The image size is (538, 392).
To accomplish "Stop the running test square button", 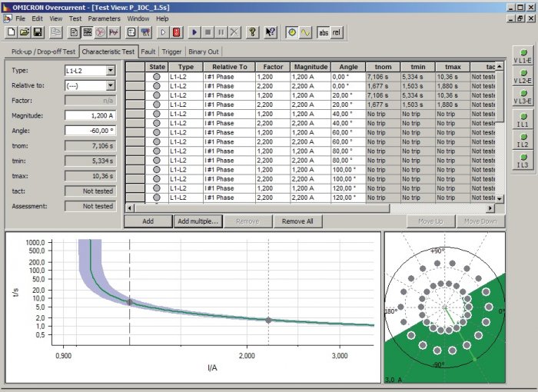I will [x=208, y=32].
